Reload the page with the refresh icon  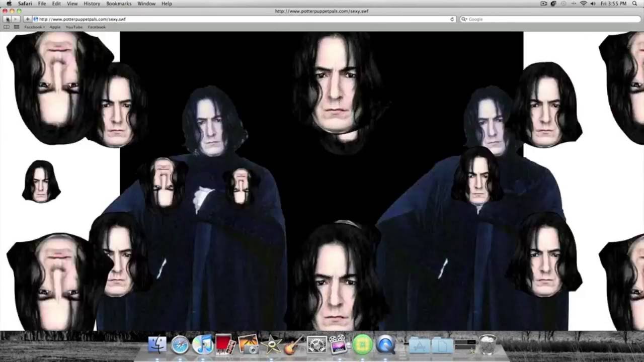pos(452,19)
